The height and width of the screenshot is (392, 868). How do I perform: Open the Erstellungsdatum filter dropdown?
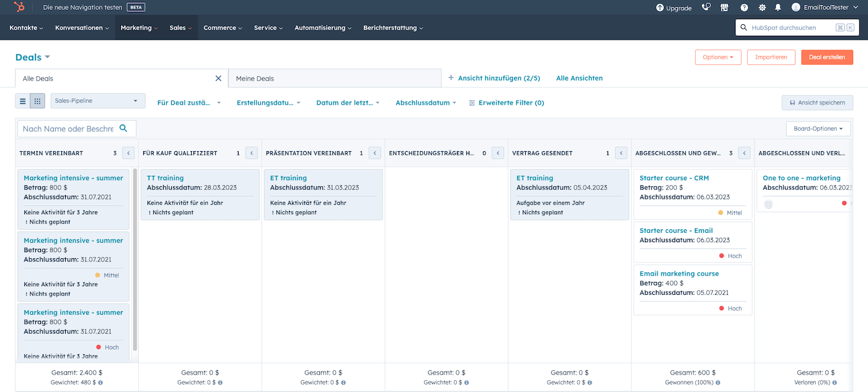click(x=268, y=103)
